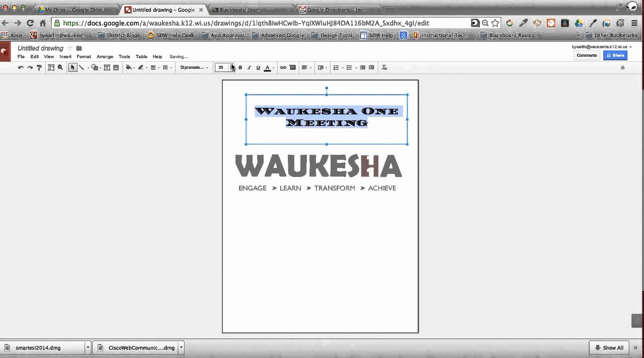Click the Undo arrow in toolbar
The height and width of the screenshot is (358, 644).
[x=21, y=67]
